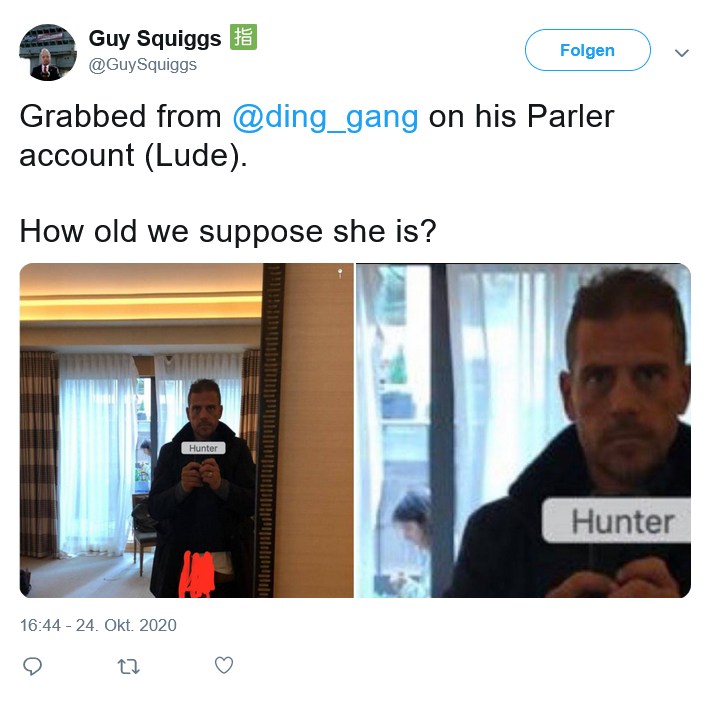Click the reply speech bubble icon
Viewport: 721px width, 702px height.
pyautogui.click(x=32, y=666)
